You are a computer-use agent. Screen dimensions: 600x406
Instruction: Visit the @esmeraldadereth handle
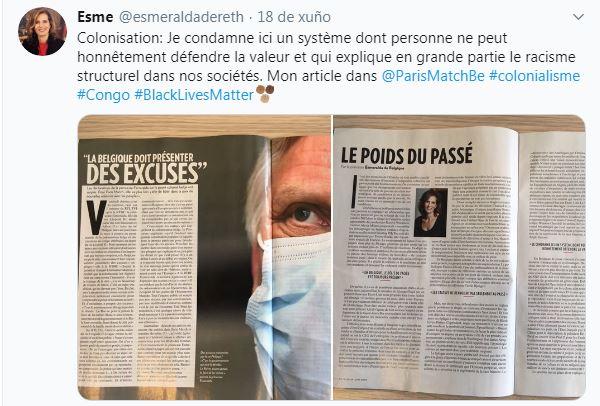pos(181,17)
